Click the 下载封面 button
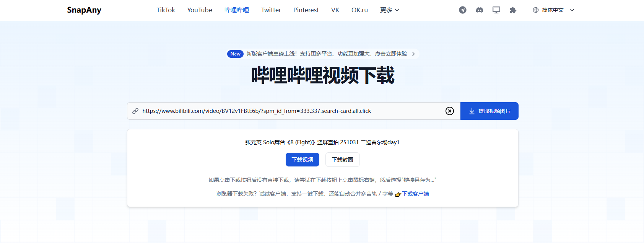Image resolution: width=644 pixels, height=243 pixels. click(343, 160)
